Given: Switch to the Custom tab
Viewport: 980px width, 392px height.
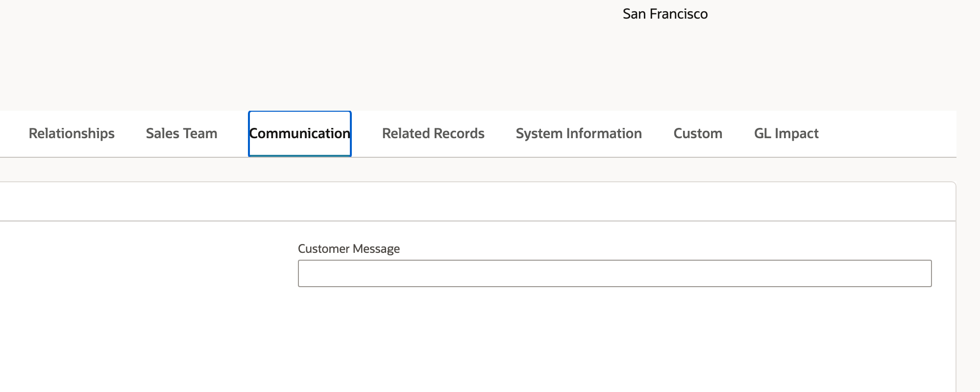Looking at the screenshot, I should tap(698, 133).
